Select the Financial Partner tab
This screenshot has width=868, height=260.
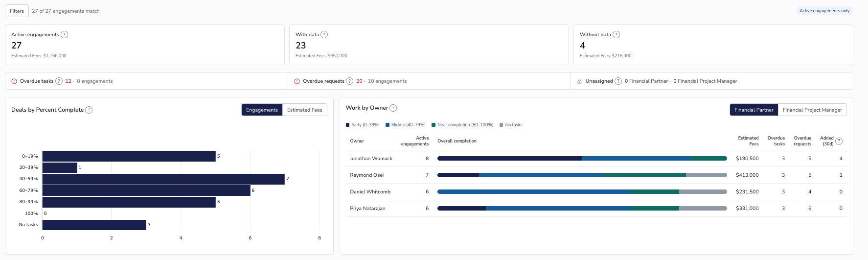754,110
